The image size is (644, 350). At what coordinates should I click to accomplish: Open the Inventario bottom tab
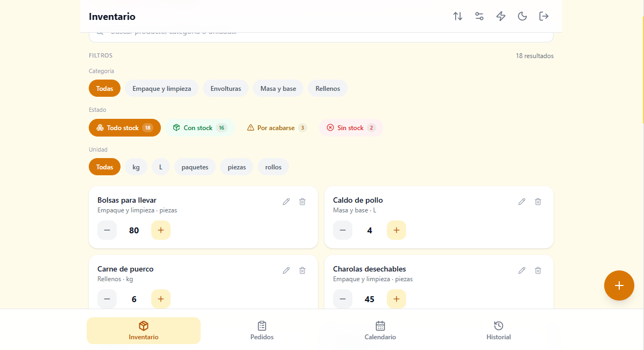coord(143,331)
